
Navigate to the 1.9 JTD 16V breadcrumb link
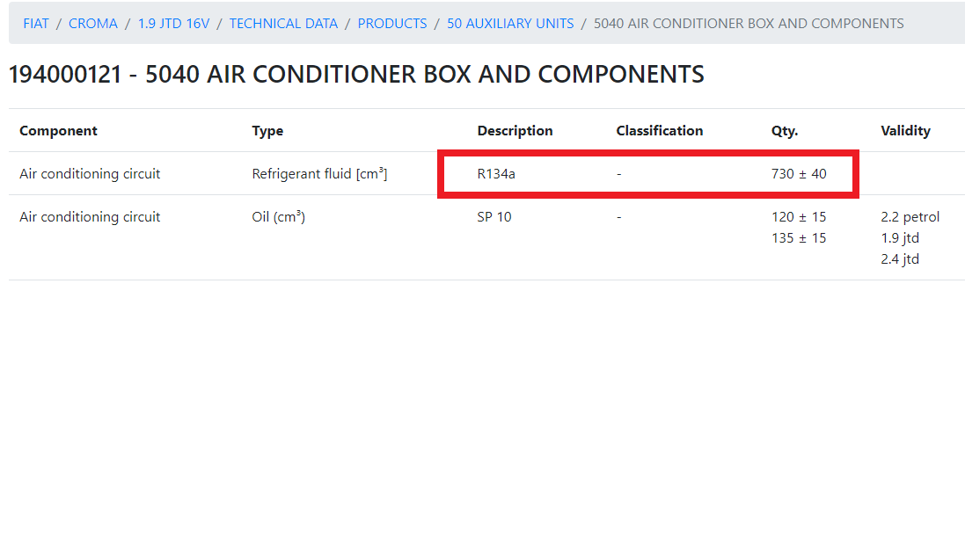point(173,24)
